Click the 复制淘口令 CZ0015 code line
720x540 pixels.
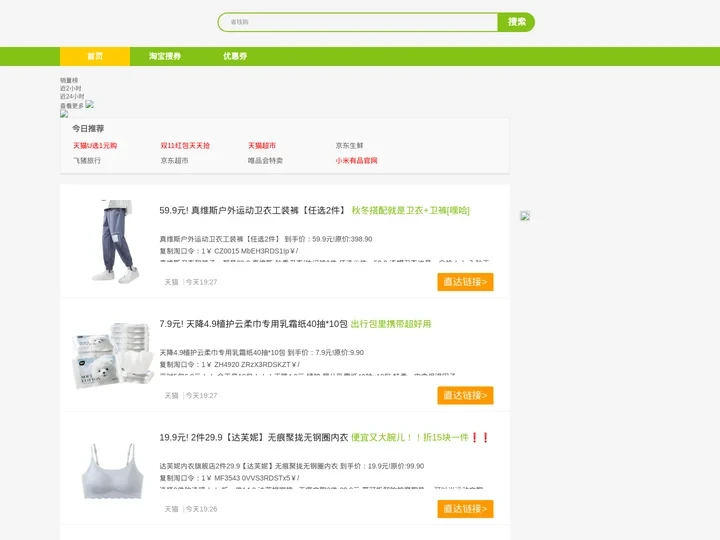coord(229,251)
